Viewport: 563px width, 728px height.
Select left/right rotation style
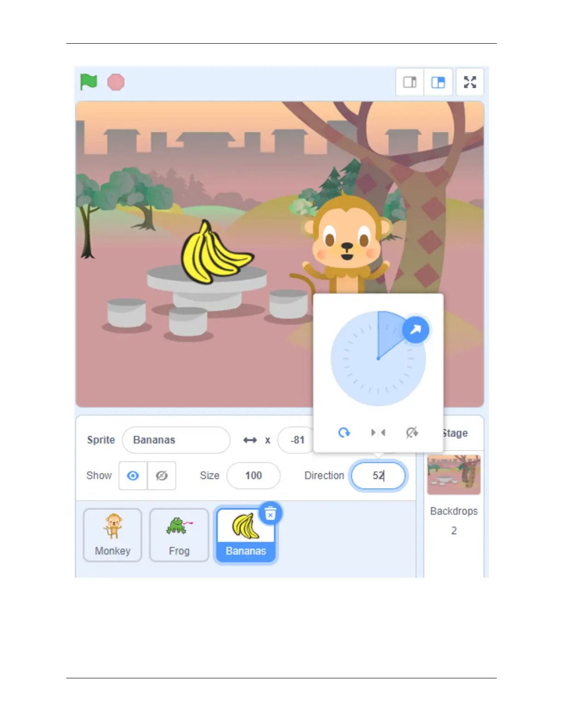click(x=378, y=432)
